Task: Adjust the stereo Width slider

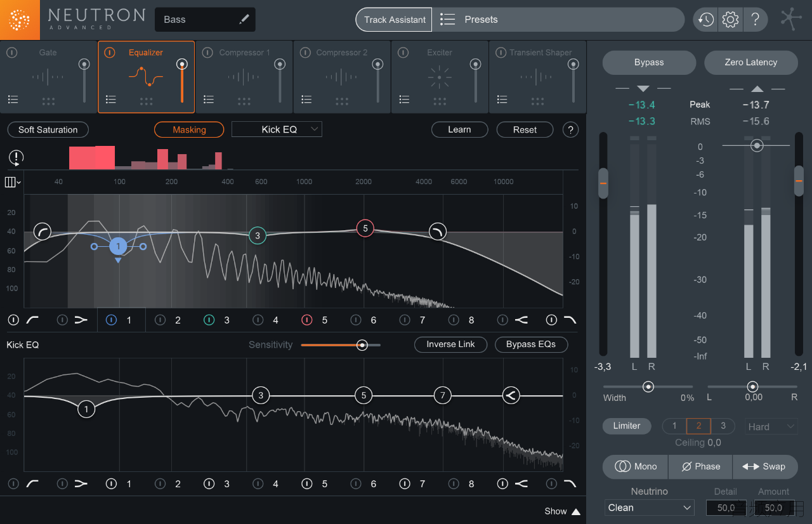Action: [648, 386]
